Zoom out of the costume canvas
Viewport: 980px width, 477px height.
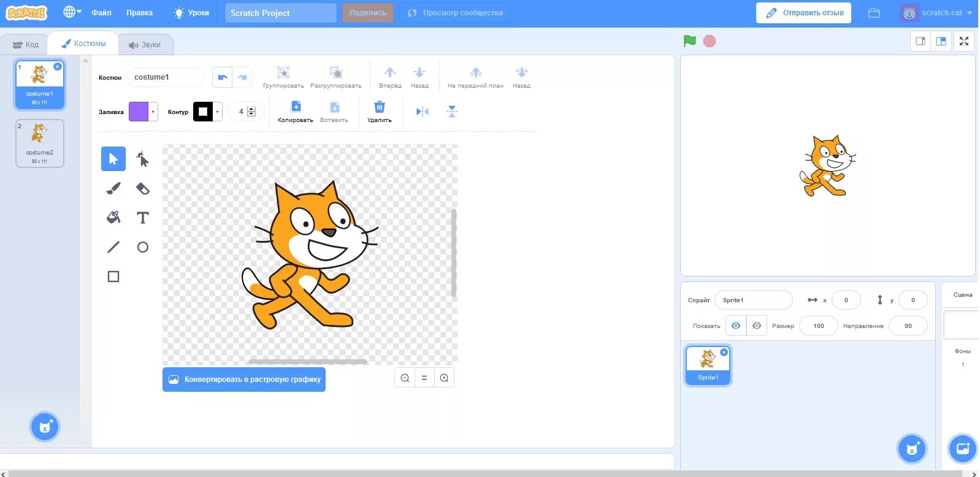405,378
